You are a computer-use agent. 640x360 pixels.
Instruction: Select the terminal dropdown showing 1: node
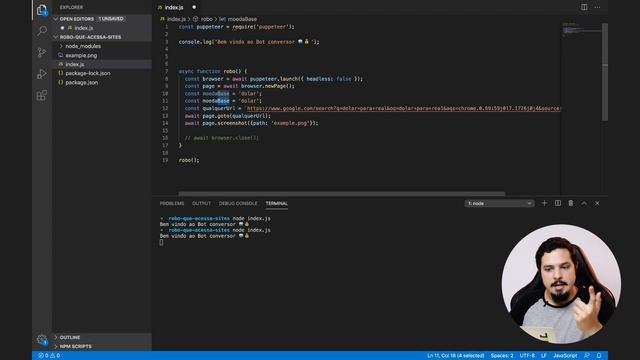tap(499, 203)
